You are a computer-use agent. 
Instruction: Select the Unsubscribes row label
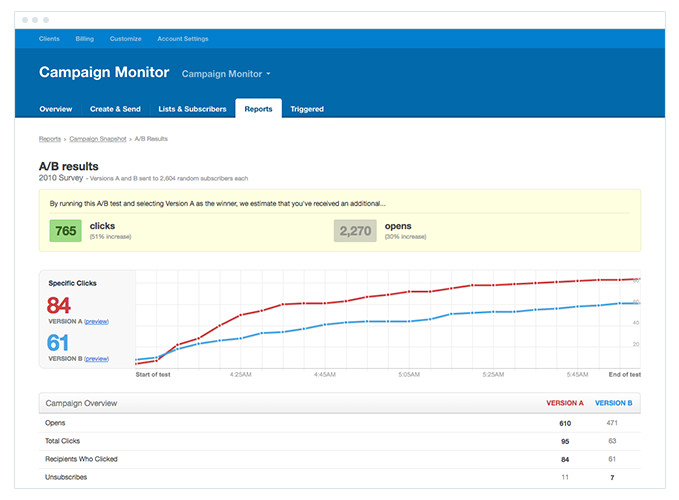[66, 477]
